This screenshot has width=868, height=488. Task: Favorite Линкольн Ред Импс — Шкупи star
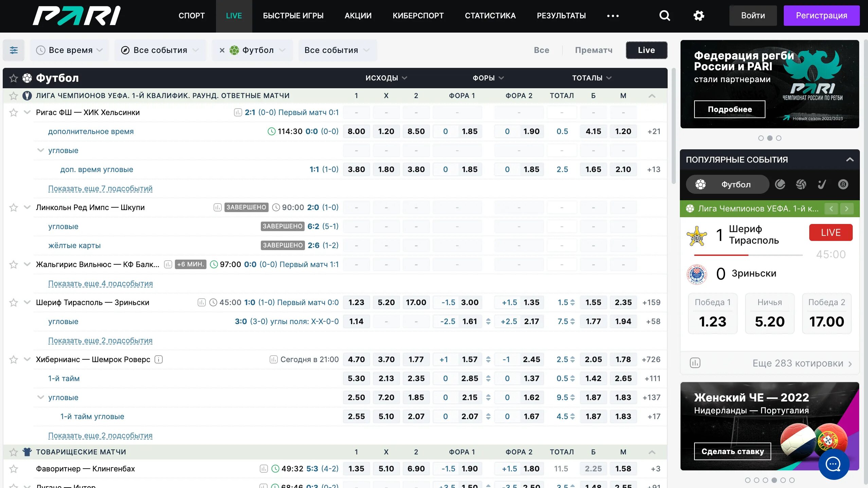[x=14, y=207]
